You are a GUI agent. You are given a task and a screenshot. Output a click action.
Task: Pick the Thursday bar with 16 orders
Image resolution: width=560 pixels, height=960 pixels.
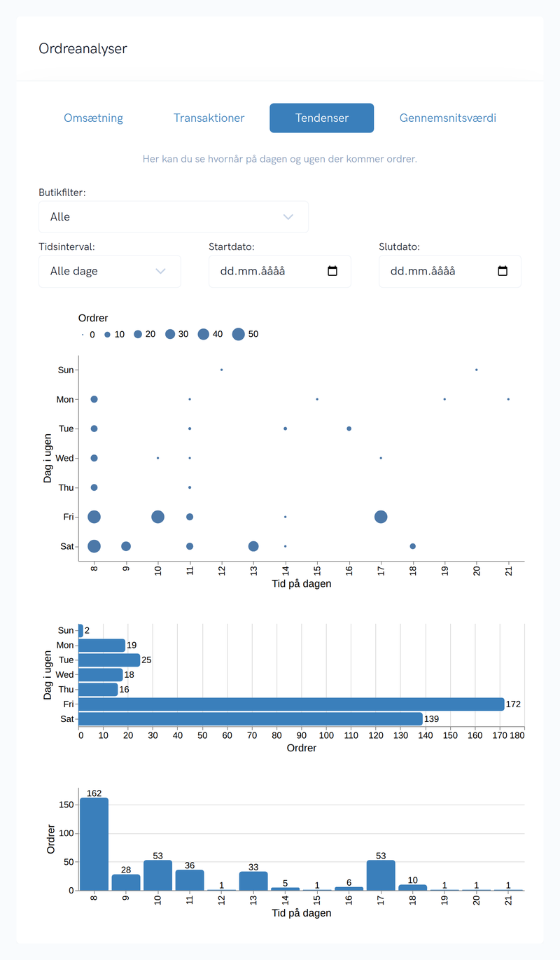(x=98, y=690)
